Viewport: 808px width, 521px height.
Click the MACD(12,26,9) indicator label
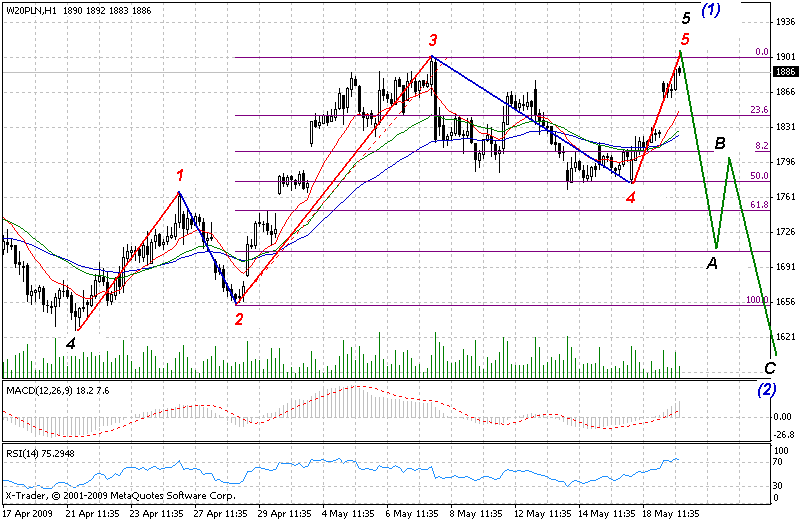click(x=58, y=391)
